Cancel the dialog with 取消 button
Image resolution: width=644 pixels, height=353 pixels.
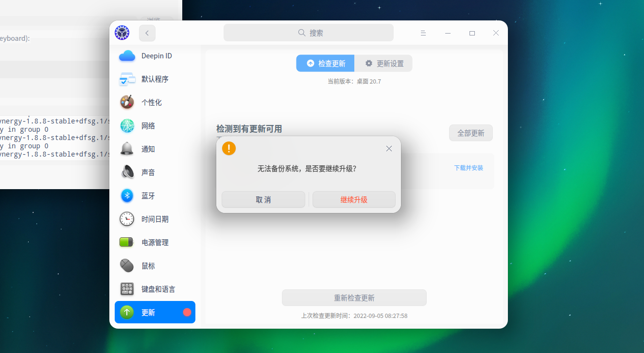coord(263,199)
